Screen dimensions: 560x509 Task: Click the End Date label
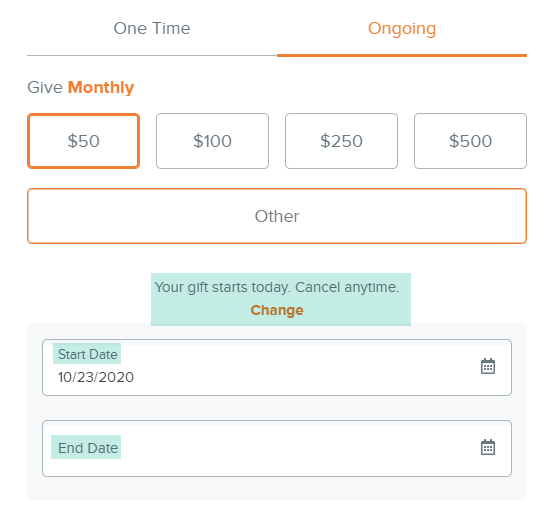tap(88, 448)
